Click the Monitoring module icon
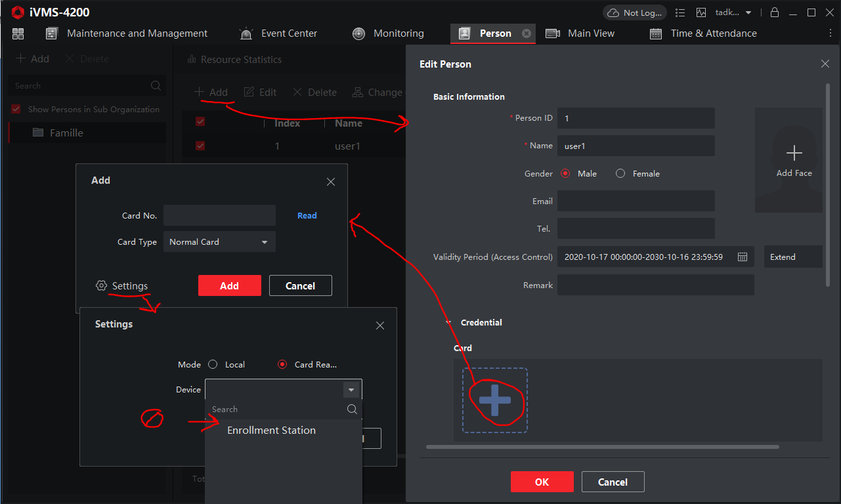The width and height of the screenshot is (841, 504). [358, 33]
